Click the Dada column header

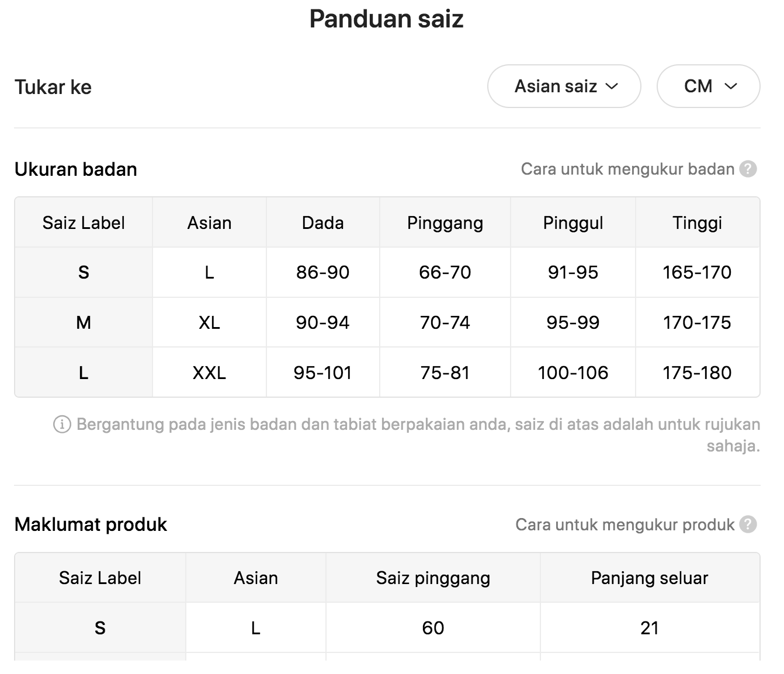point(323,223)
